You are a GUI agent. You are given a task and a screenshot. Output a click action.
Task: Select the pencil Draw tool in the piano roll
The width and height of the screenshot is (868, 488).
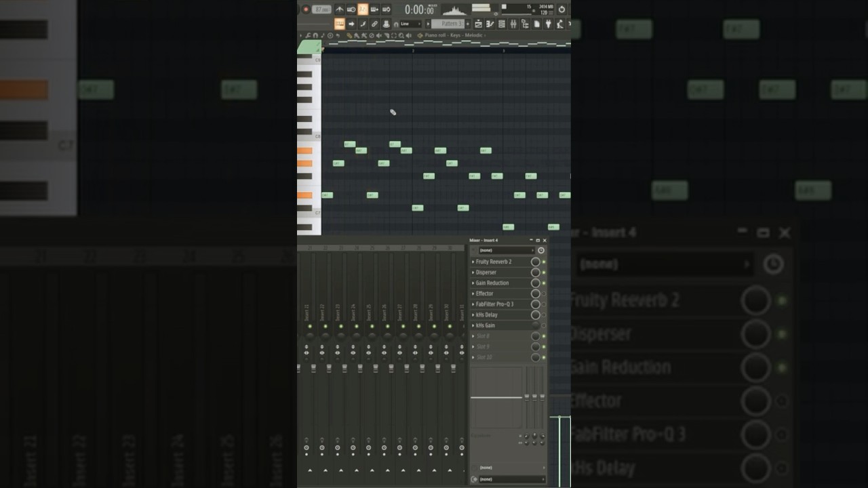349,35
